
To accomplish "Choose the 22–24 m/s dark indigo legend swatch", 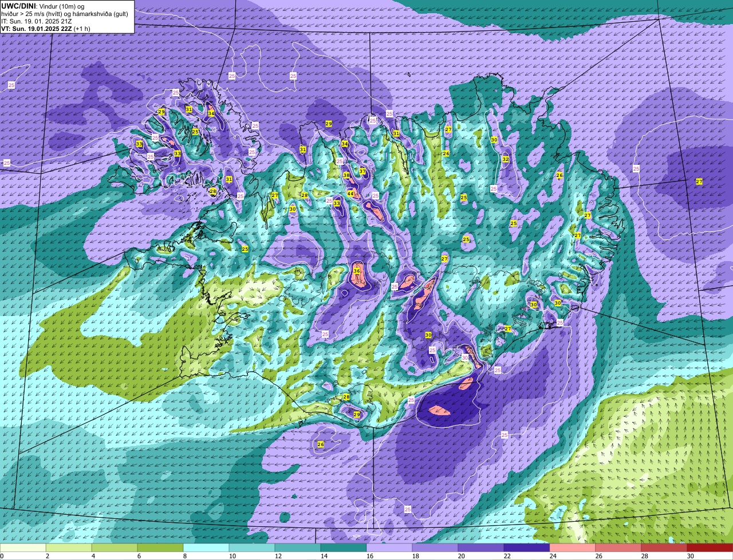I will 527,548.
